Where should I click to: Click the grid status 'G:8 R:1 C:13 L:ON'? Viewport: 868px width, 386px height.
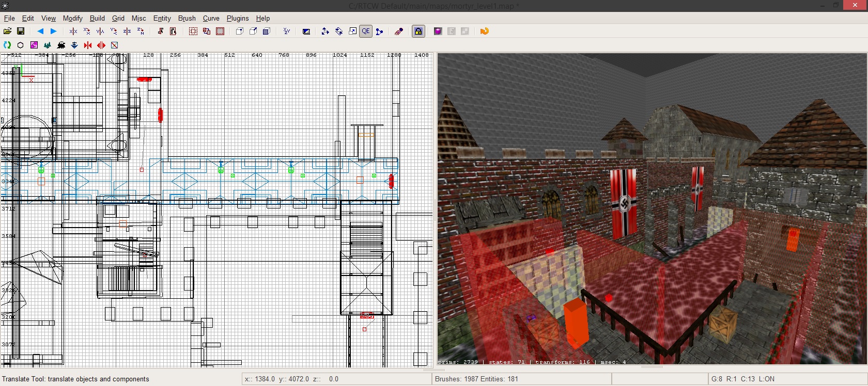(x=743, y=379)
